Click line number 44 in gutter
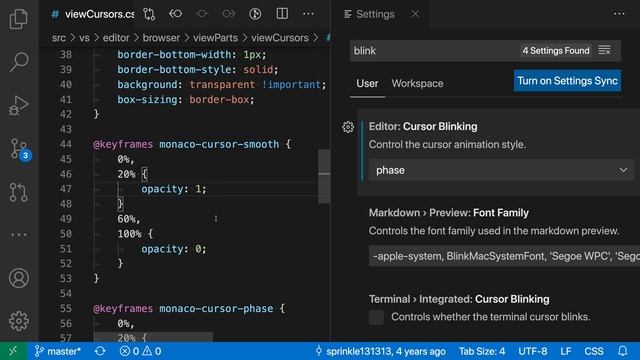Screen dimensions: 640x360 (66, 144)
